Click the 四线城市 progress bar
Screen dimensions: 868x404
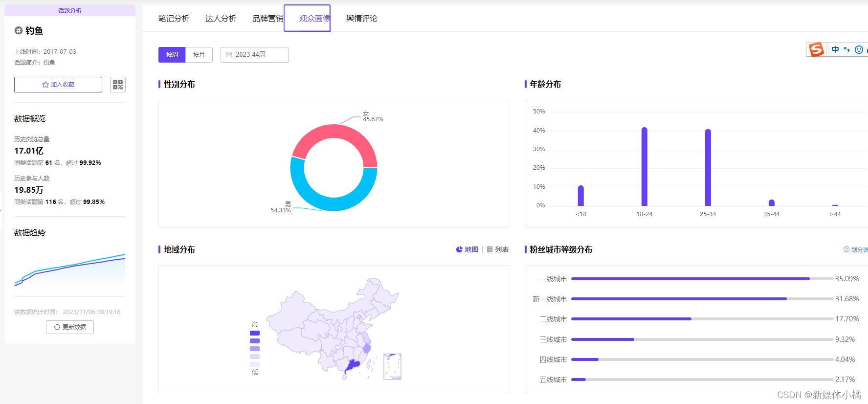[x=702, y=359]
